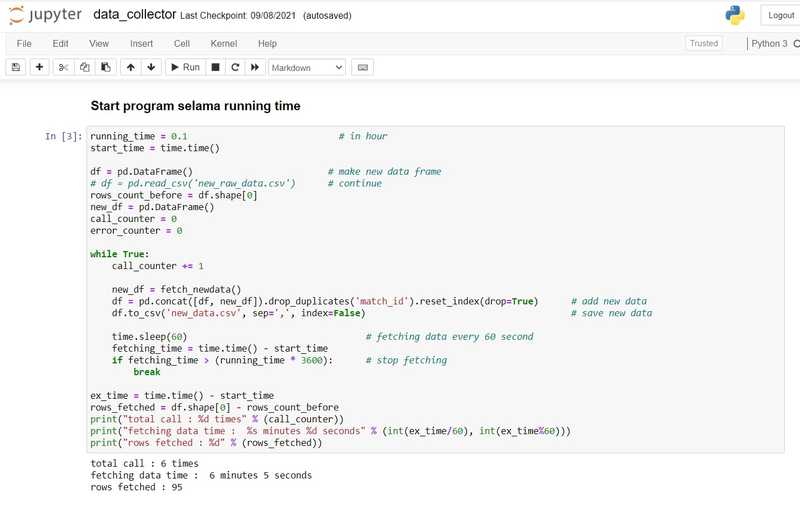800x505 pixels.
Task: Restart kernel and run all cells icon
Action: (x=255, y=67)
